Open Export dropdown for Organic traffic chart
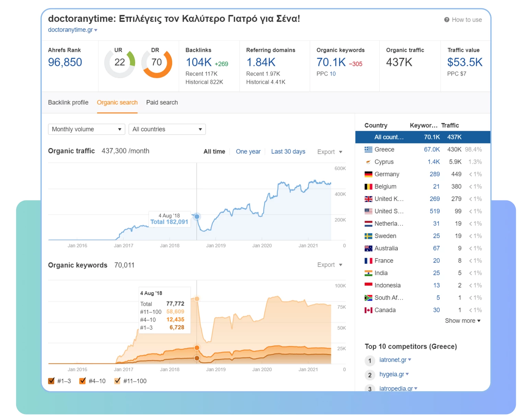532x420 pixels. (330, 152)
